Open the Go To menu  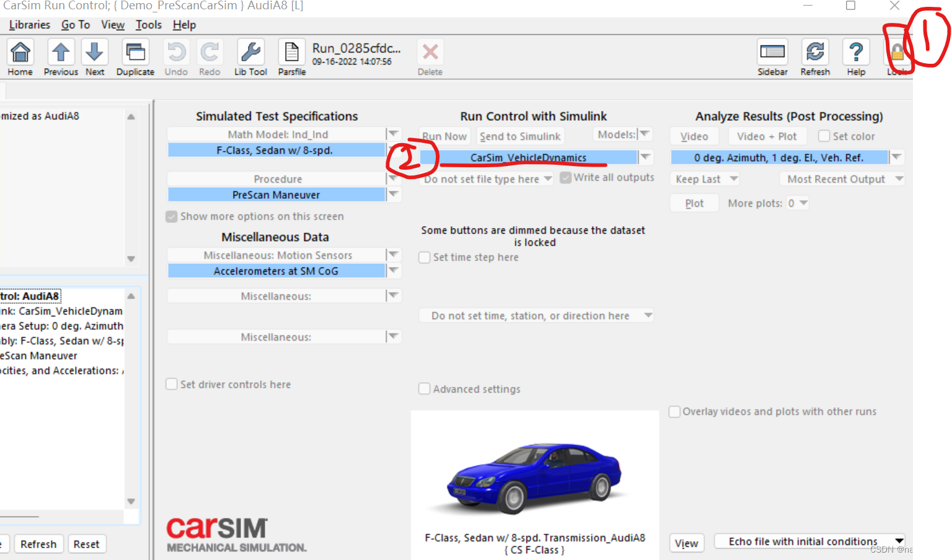[76, 25]
